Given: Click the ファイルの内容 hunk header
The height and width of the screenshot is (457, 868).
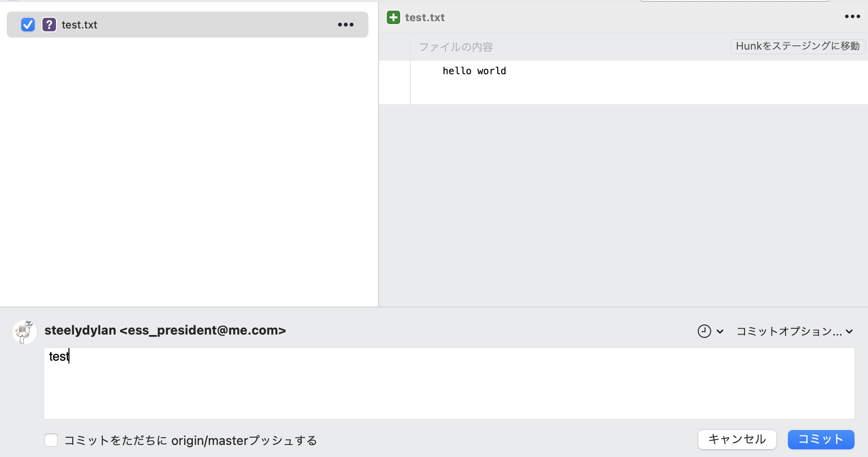Looking at the screenshot, I should coord(456,46).
